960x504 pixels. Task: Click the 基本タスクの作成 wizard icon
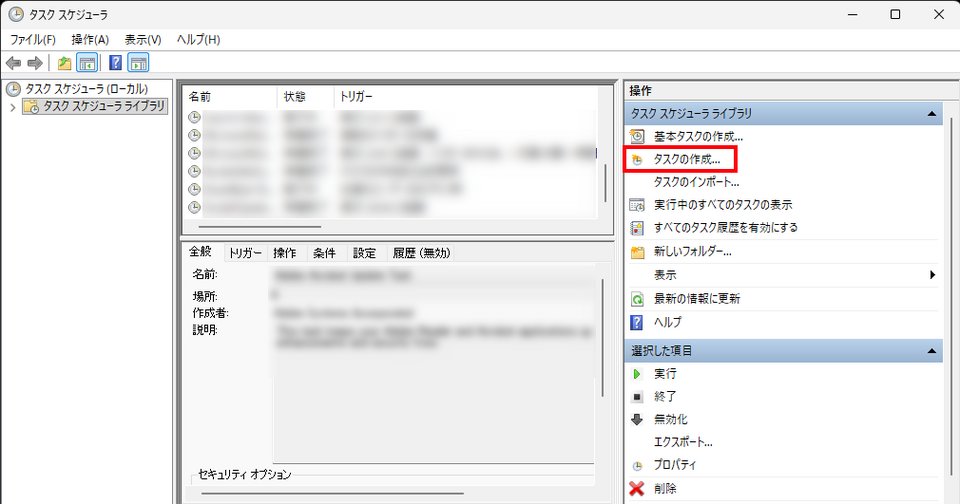[637, 136]
